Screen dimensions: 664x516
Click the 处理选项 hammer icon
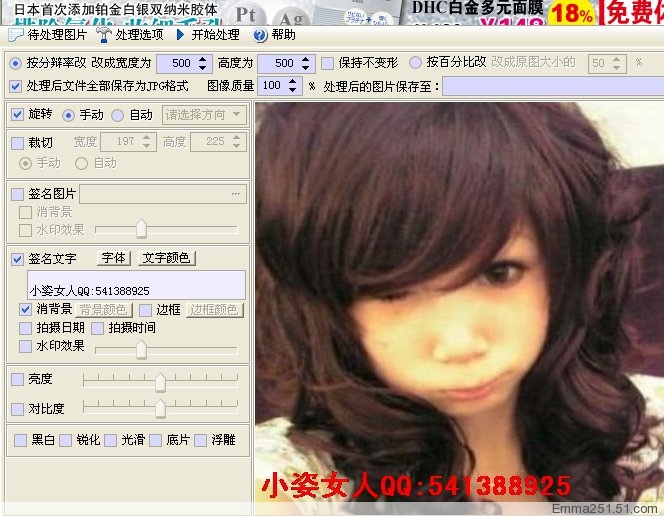(x=104, y=35)
